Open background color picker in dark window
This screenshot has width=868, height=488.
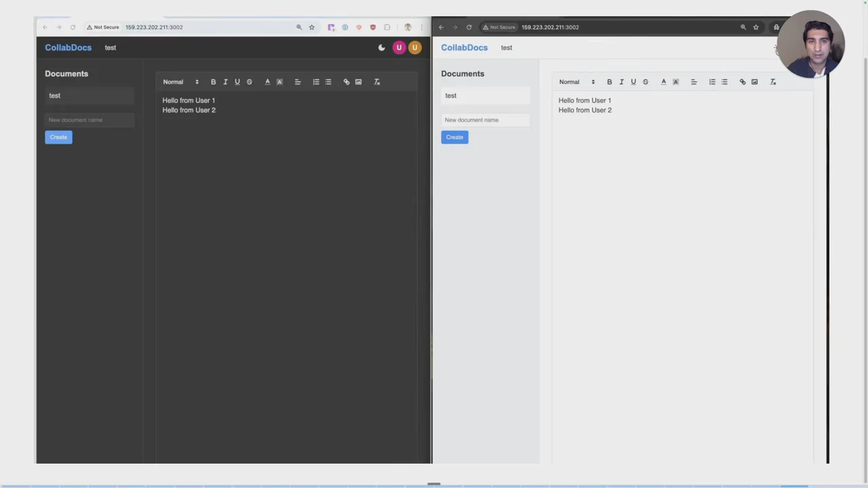279,82
